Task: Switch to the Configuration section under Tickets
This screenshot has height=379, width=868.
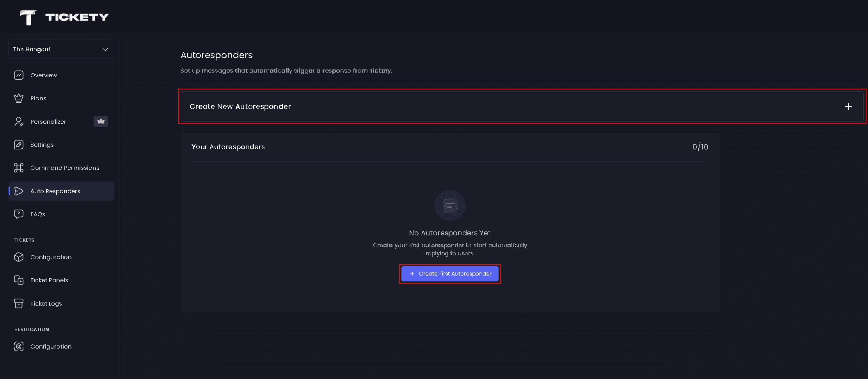Action: (x=51, y=257)
